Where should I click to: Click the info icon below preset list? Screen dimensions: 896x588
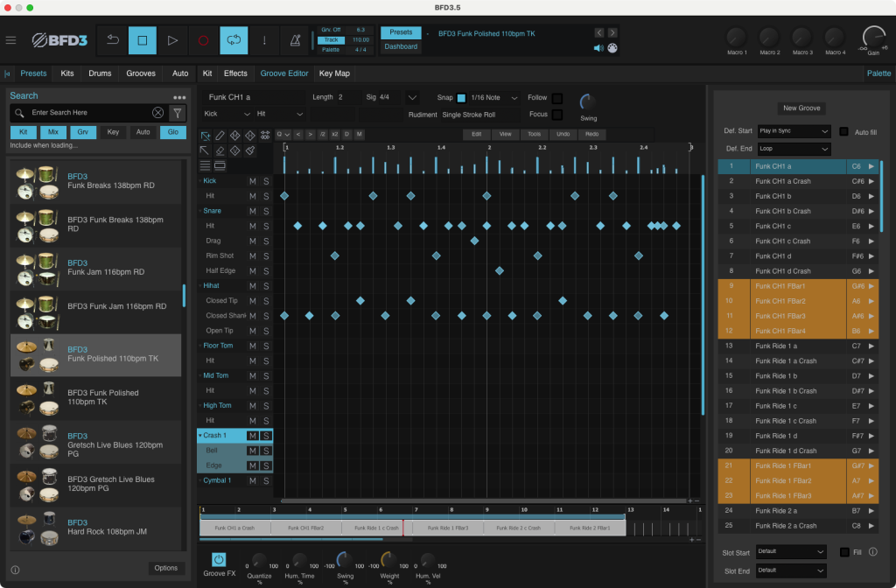[x=16, y=570]
